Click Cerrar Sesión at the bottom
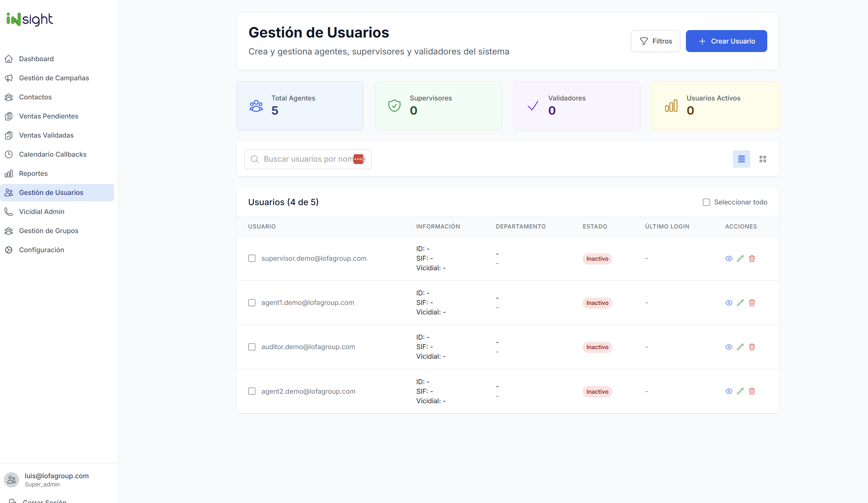This screenshot has height=503, width=868. (x=45, y=500)
